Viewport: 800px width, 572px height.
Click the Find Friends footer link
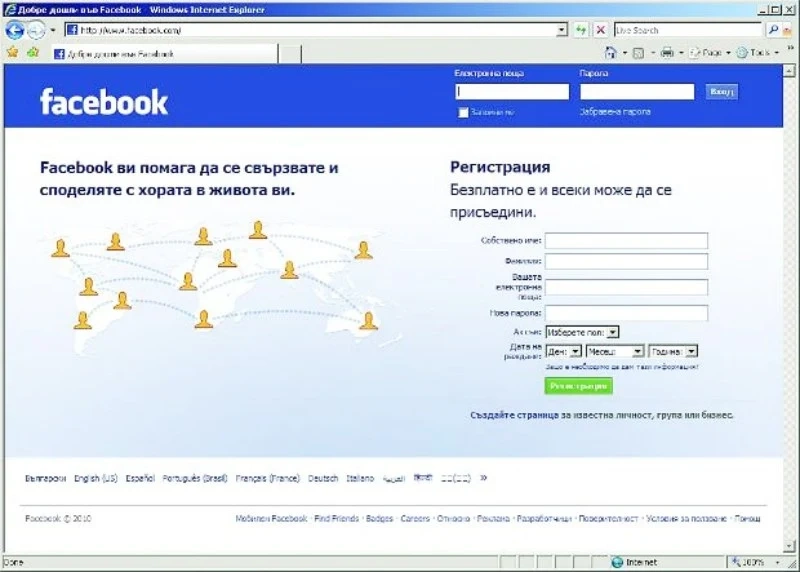point(337,518)
